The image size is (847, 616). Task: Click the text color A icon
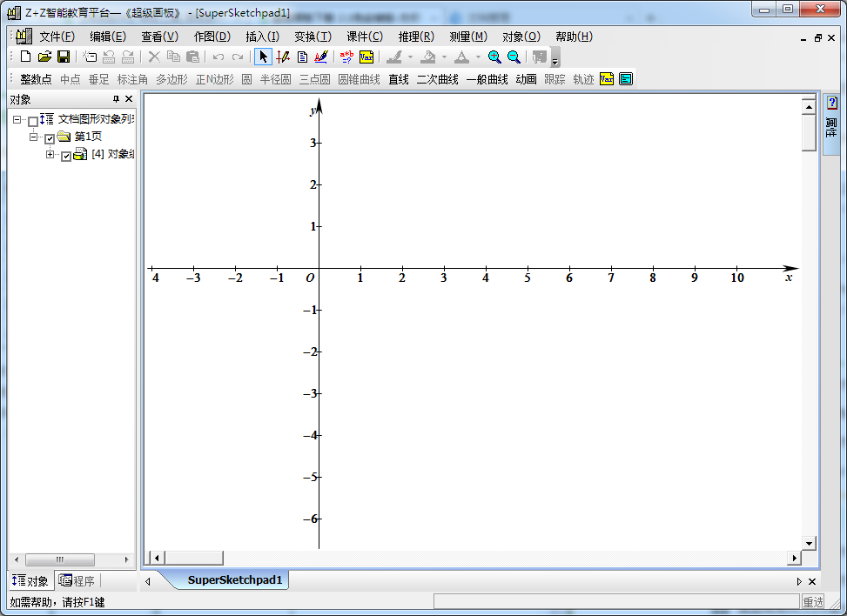tap(461, 57)
